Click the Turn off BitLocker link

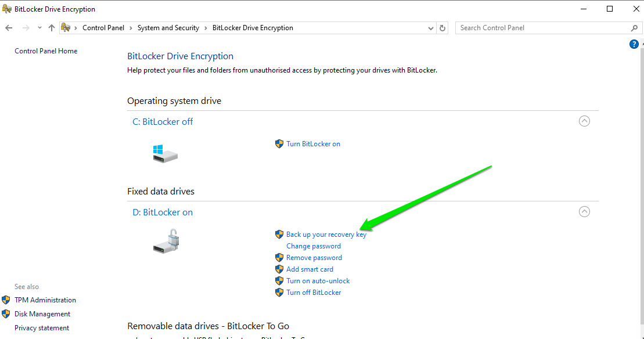coord(314,293)
